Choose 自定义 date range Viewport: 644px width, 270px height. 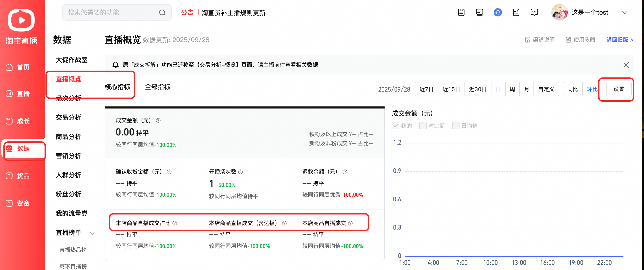[546, 89]
